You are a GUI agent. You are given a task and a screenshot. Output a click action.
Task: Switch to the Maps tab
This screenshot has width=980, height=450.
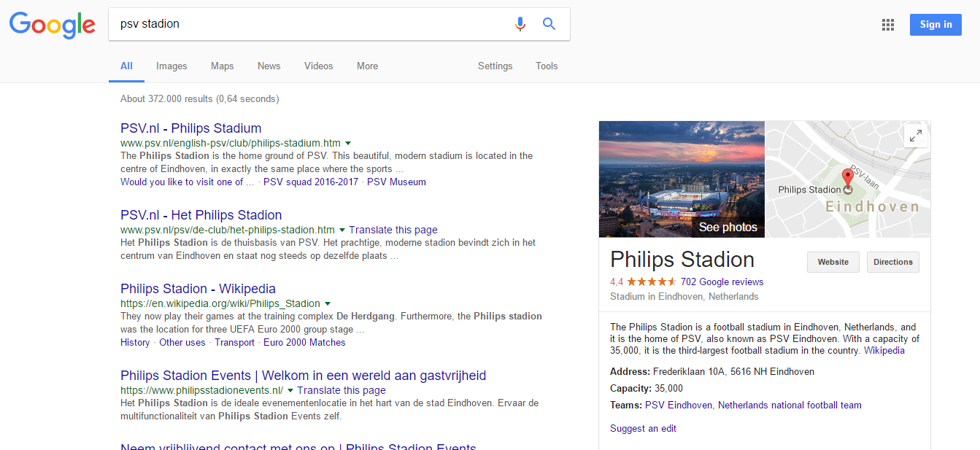click(222, 66)
